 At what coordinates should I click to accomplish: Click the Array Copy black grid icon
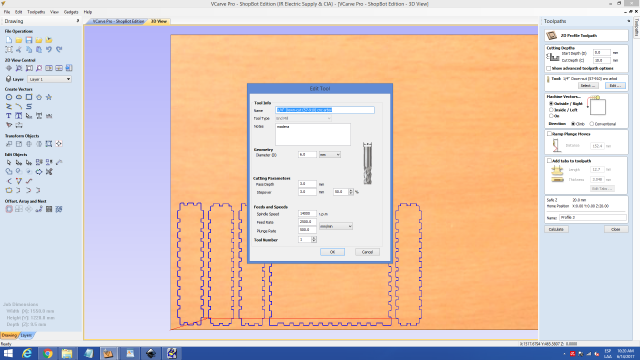pyautogui.click(x=49, y=209)
